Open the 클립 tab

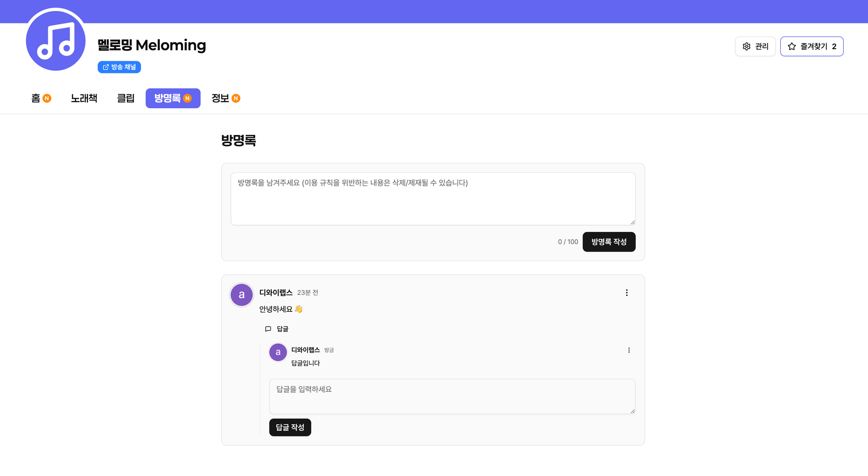126,98
